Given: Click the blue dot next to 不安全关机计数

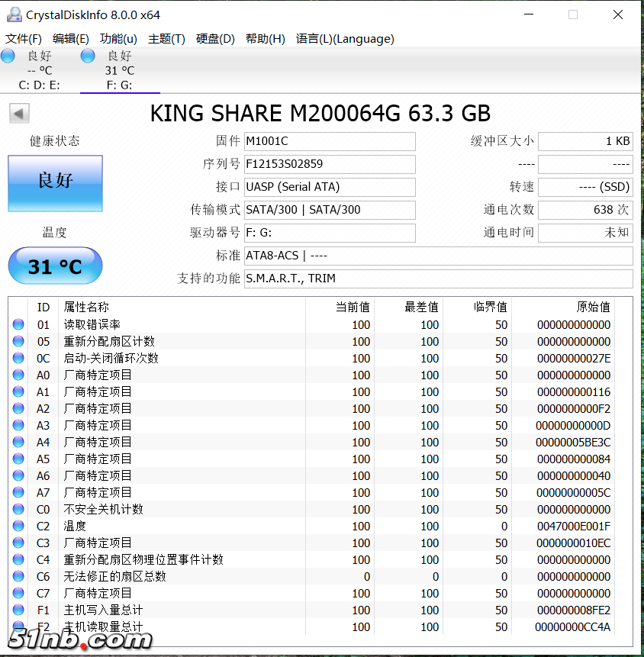Looking at the screenshot, I should [17, 509].
